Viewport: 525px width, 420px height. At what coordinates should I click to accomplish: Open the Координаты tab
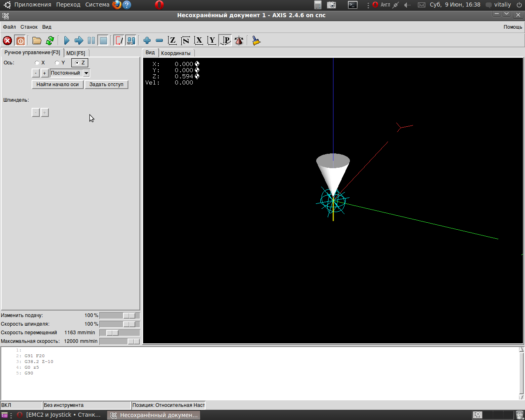[176, 53]
